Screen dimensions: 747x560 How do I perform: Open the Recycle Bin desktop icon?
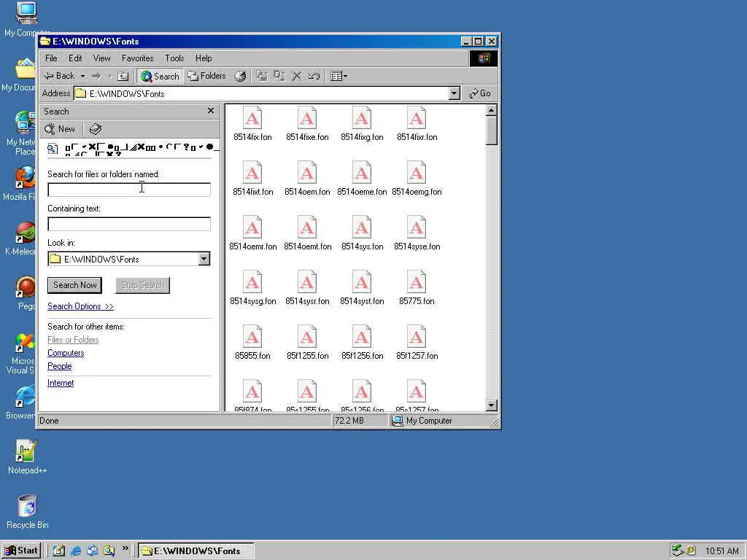pyautogui.click(x=27, y=513)
